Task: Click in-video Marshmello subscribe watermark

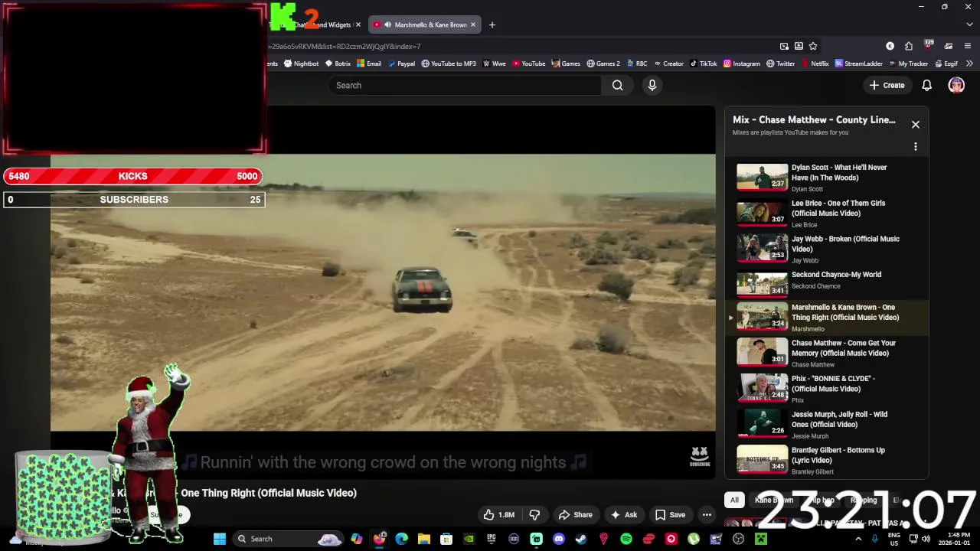Action: coord(700,457)
